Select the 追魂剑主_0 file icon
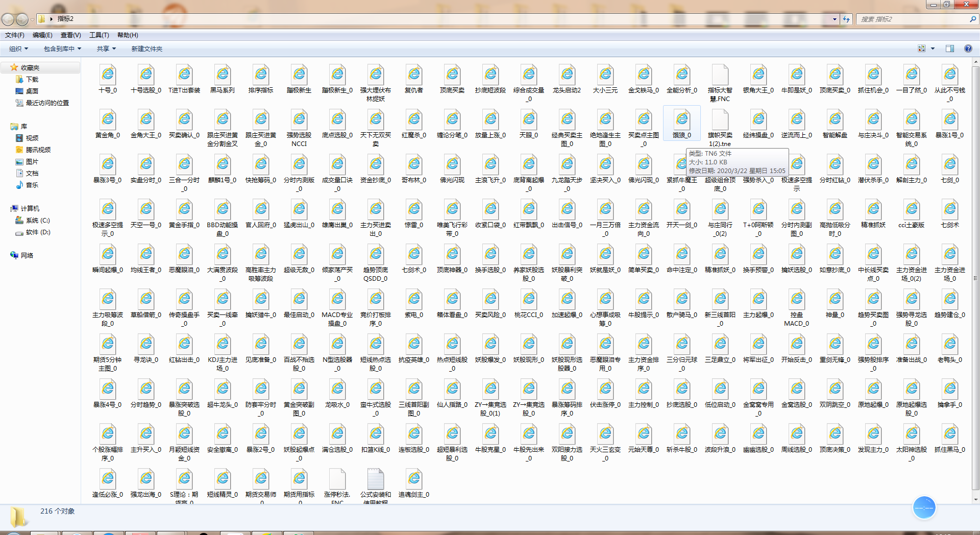980x535 pixels. click(414, 479)
